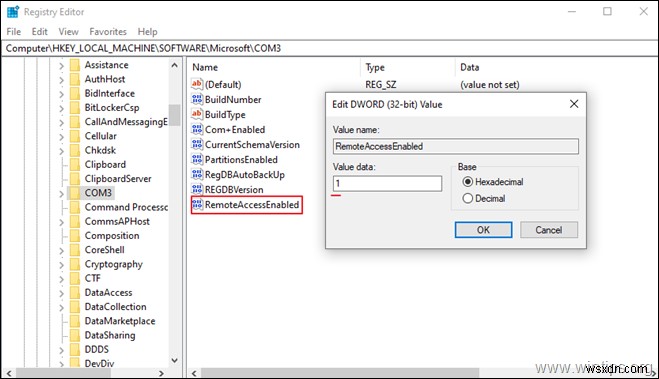Click in the Value data field
Screen dimensions: 659x379
pos(387,184)
